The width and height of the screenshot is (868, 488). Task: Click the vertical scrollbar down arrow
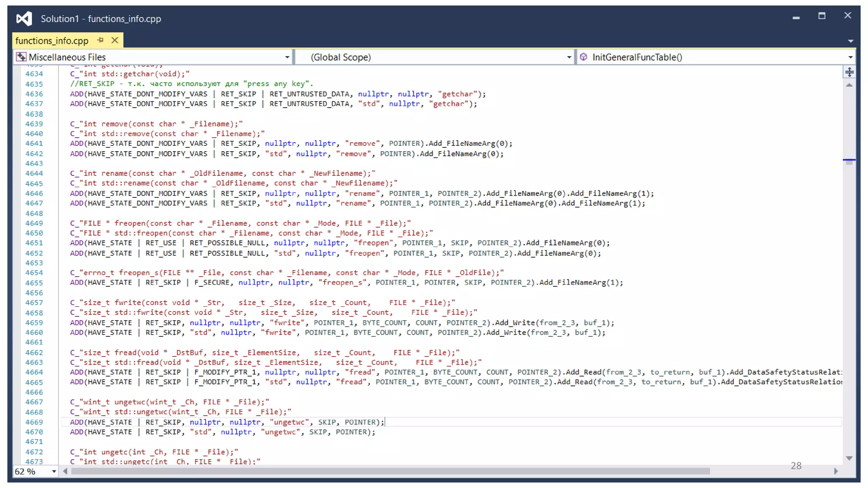849,458
